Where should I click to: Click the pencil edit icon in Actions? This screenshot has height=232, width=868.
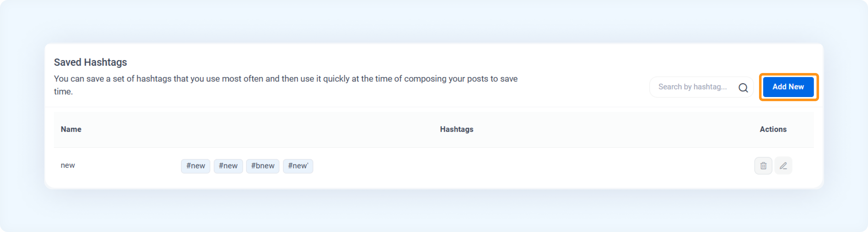pyautogui.click(x=783, y=166)
